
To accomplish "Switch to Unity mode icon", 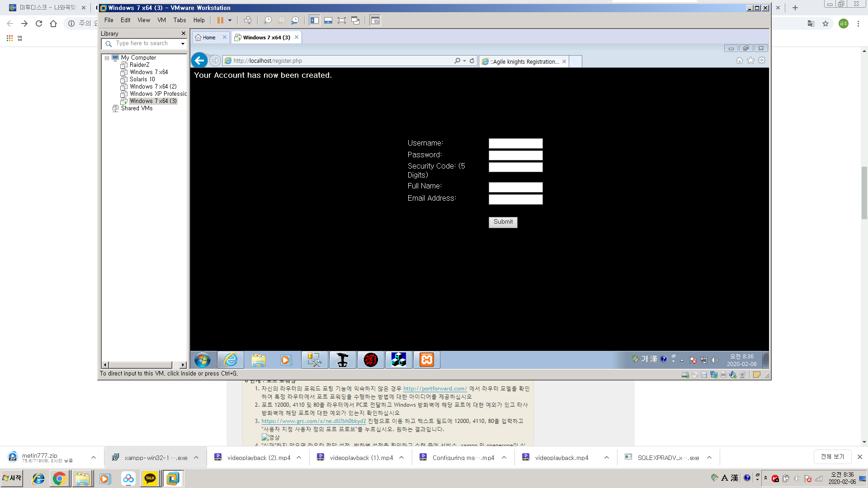I will (x=355, y=20).
